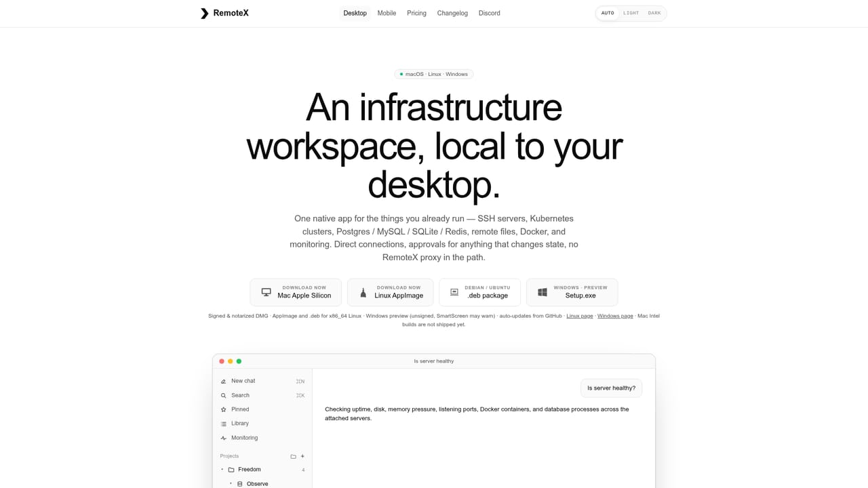Click the Search magnifier icon in sidebar
Viewport: 868px width, 488px height.
click(224, 395)
